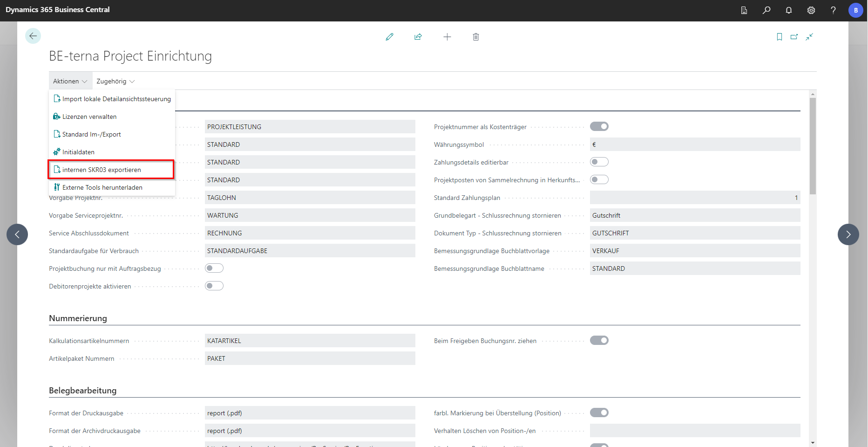The height and width of the screenshot is (447, 868).
Task: Collapse the Aktionen dropdown menu
Action: coord(70,81)
